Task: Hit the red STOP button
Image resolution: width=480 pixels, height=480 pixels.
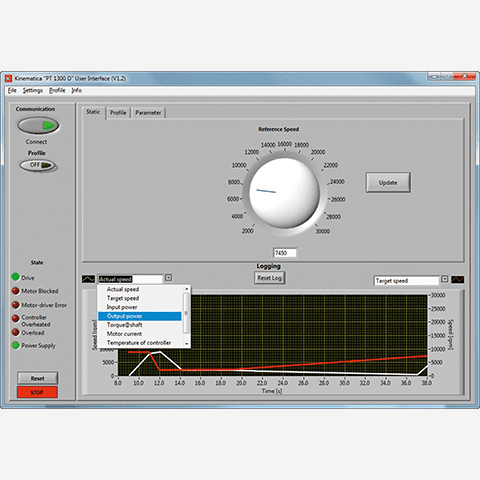Action: point(37,392)
